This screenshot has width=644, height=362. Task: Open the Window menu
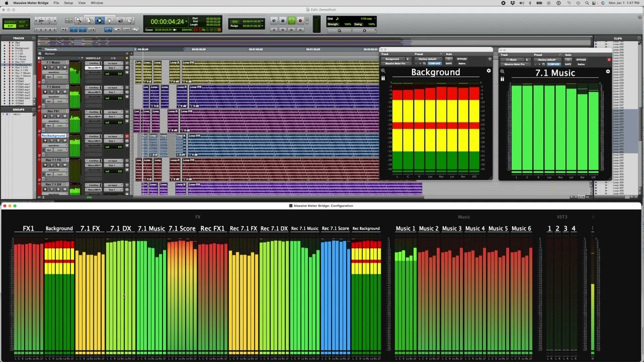(97, 3)
